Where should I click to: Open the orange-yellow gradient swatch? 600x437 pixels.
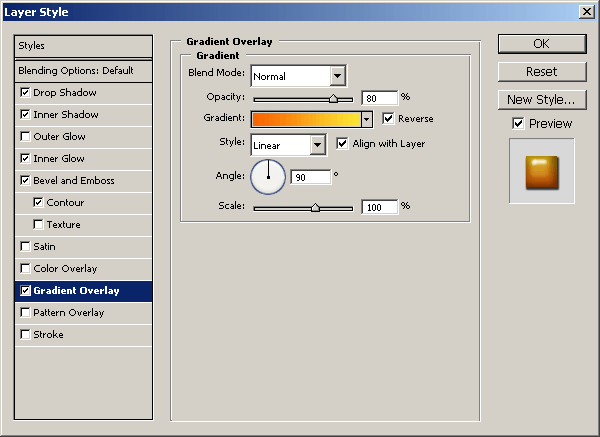[x=306, y=119]
